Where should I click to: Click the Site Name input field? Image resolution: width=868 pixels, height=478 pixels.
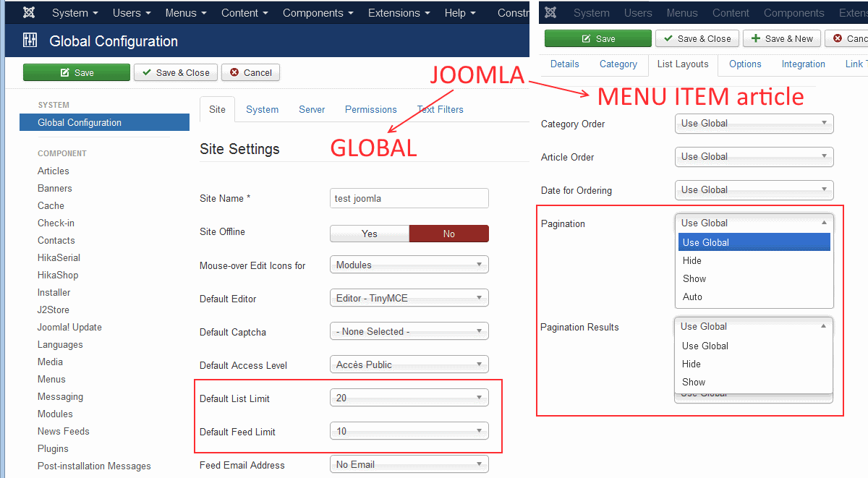[409, 198]
